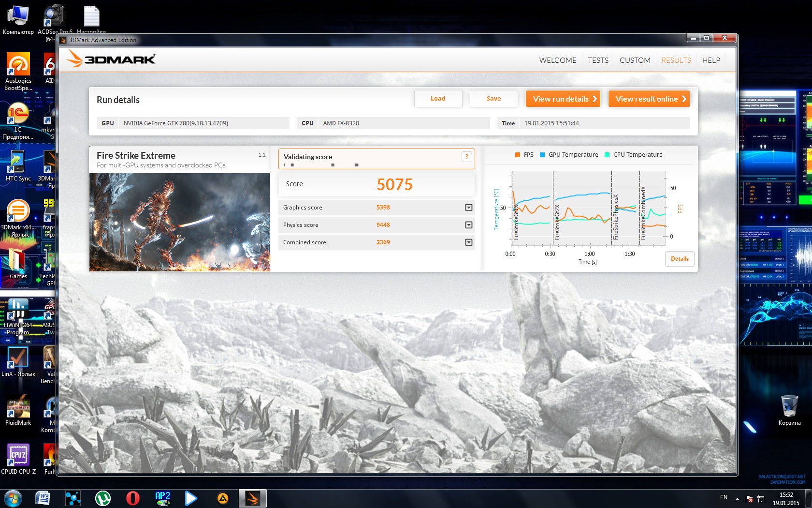Click the Fire Strike Extreme thumbnail
Image resolution: width=812 pixels, height=508 pixels.
pos(180,222)
